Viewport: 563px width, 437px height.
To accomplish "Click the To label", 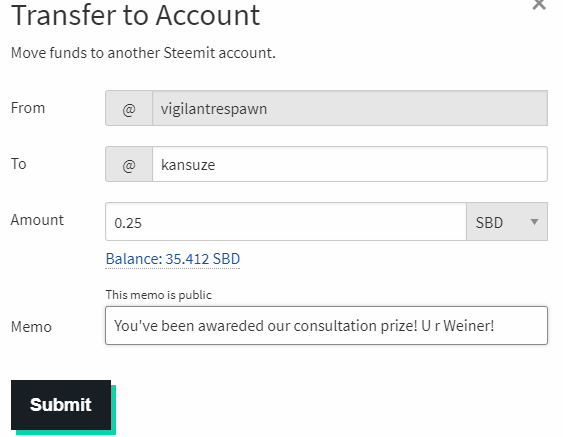I will click(19, 164).
